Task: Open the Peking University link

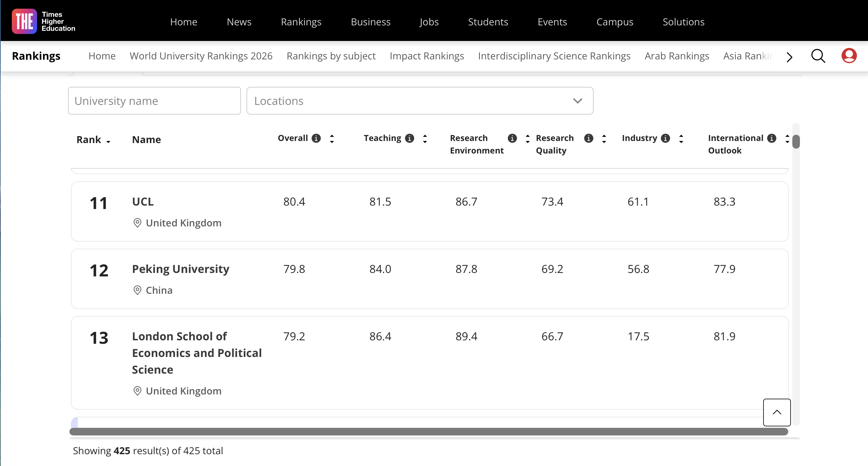Action: pyautogui.click(x=181, y=269)
